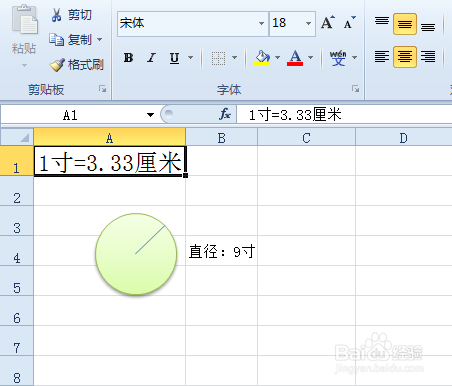Viewport: 452px width, 386px height.
Task: Click cell A1 containing 1寸=3.33厘米
Action: tap(110, 161)
